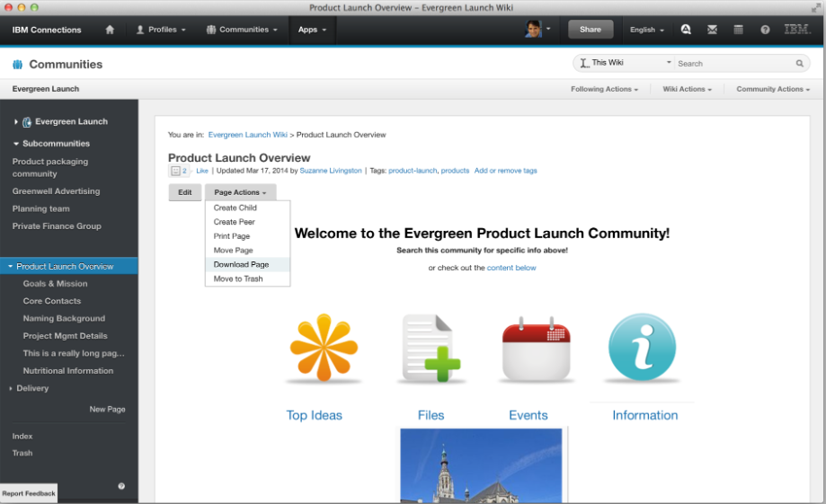
Task: Toggle full screen window arrows icon
Action: [815, 7]
